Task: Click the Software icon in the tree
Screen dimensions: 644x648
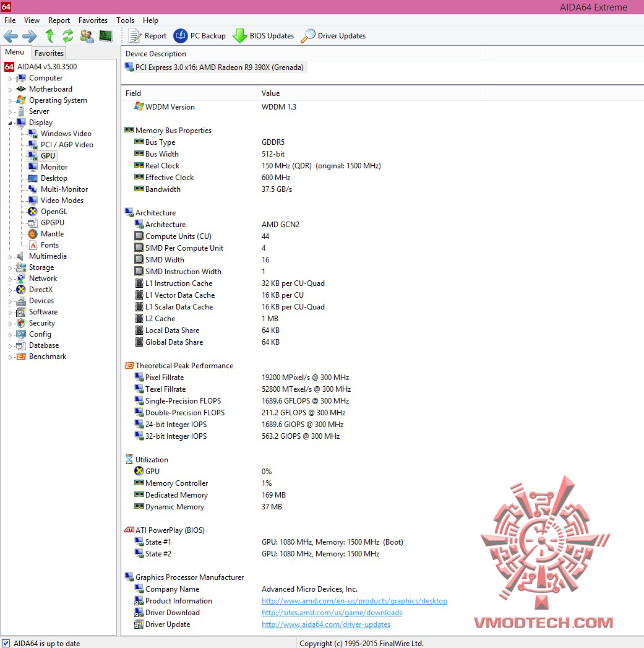Action: [x=21, y=312]
